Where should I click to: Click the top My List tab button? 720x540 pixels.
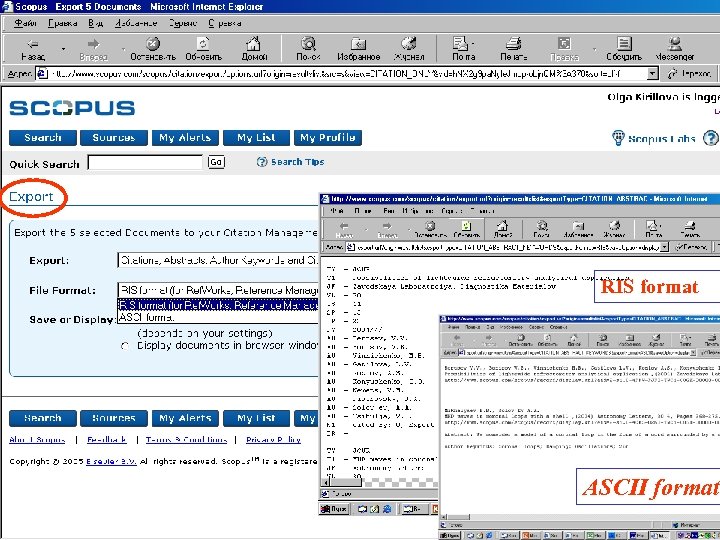(x=256, y=138)
